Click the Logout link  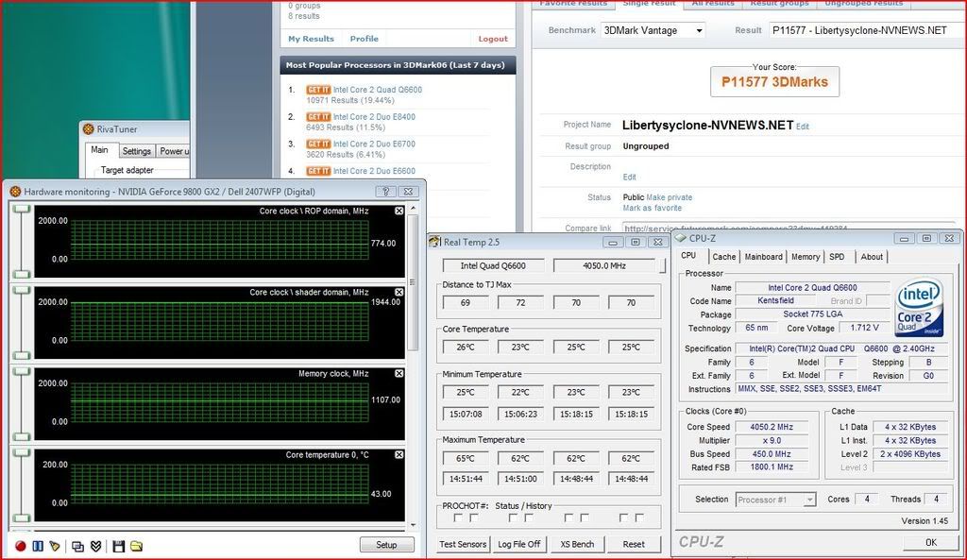point(493,38)
